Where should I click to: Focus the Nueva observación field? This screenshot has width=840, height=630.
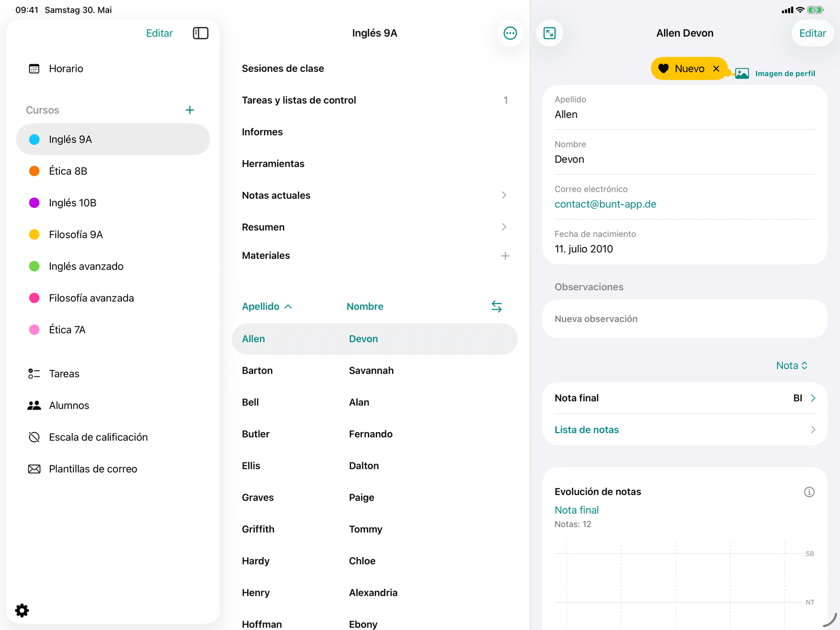(x=685, y=319)
